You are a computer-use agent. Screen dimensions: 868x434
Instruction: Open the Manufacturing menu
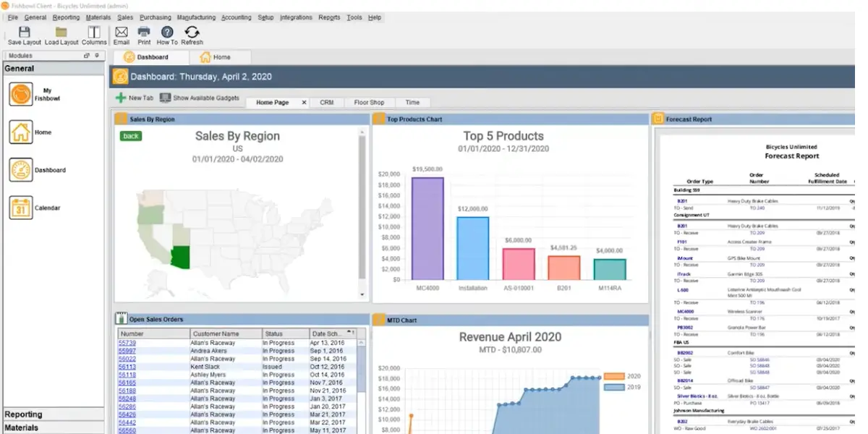tap(196, 17)
